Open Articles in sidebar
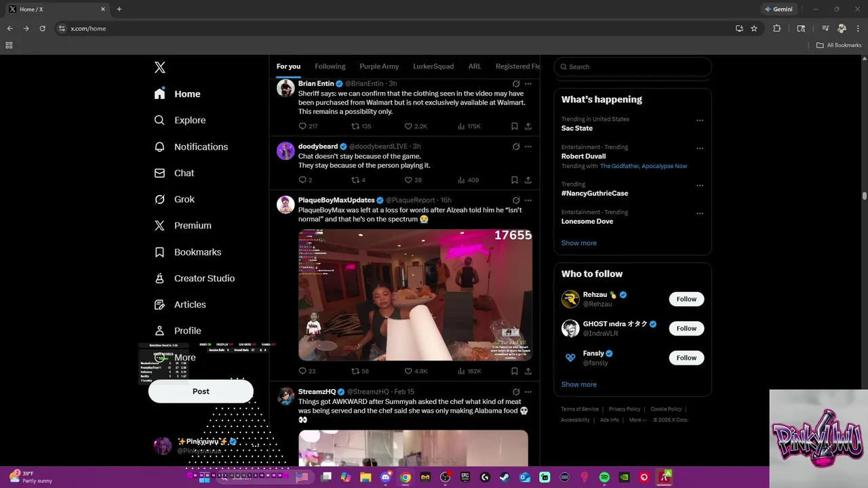The image size is (868, 488). (x=180, y=305)
